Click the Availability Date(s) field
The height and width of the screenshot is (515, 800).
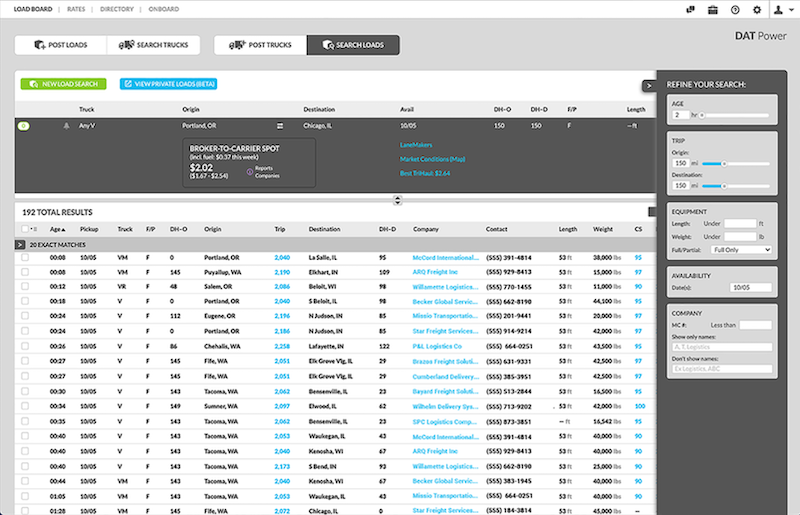[751, 288]
